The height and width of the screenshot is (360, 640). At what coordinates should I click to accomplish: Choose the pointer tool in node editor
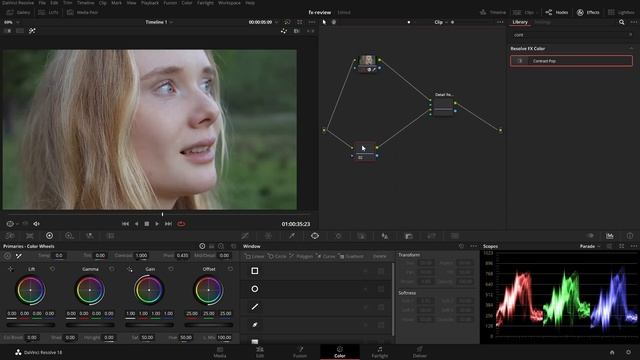(324, 22)
